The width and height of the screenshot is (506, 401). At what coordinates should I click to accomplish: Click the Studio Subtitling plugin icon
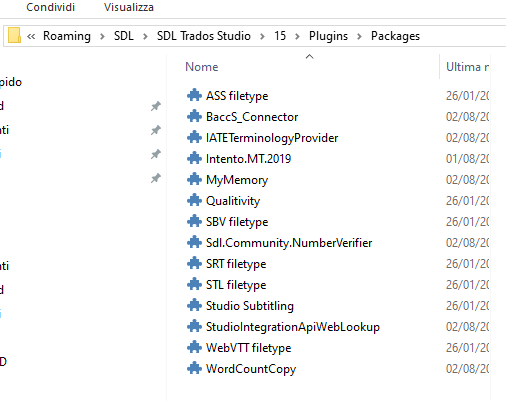tap(194, 306)
